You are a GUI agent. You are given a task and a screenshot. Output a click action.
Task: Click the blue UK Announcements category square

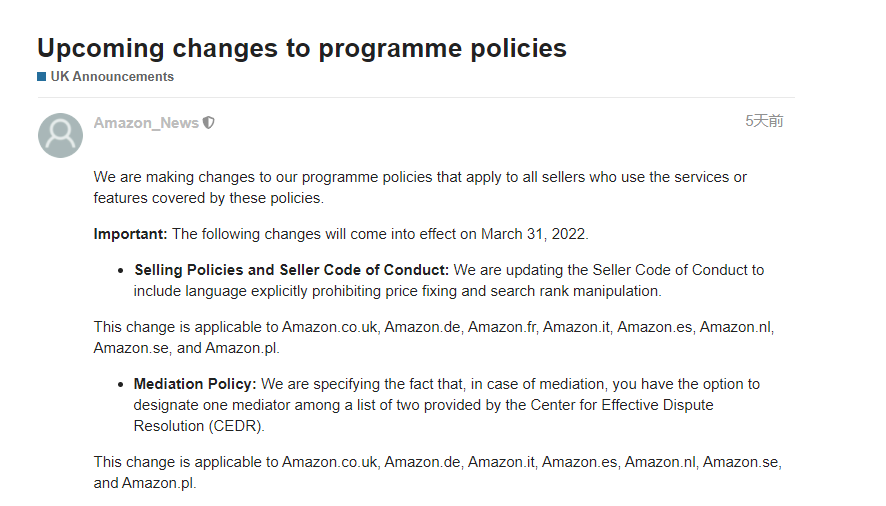[42, 77]
